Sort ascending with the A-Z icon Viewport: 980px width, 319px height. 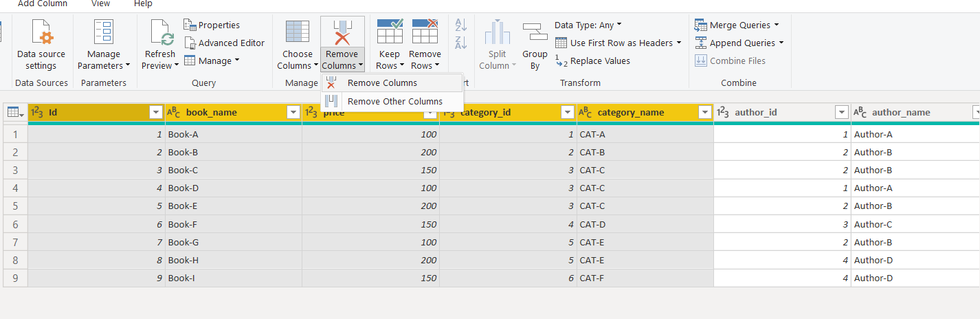pyautogui.click(x=461, y=25)
